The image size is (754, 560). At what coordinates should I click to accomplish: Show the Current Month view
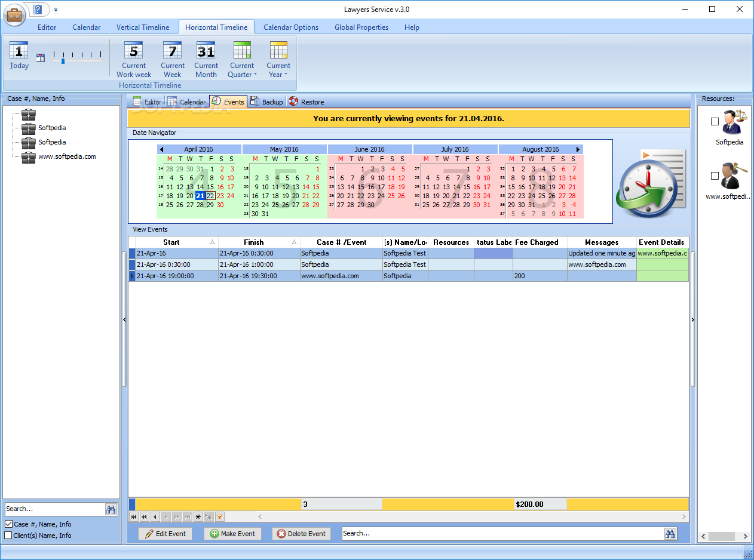point(206,59)
